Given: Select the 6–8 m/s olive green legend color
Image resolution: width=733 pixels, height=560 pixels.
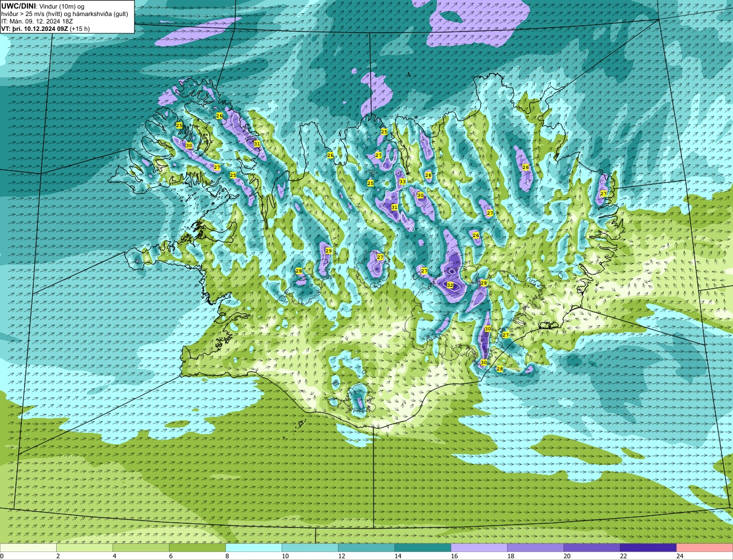Looking at the screenshot, I should point(198,547).
